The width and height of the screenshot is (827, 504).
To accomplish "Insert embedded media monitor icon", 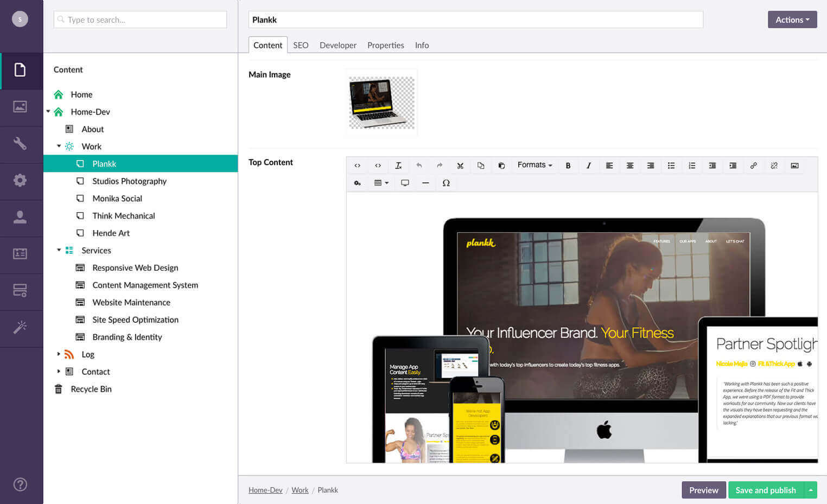I will (405, 183).
